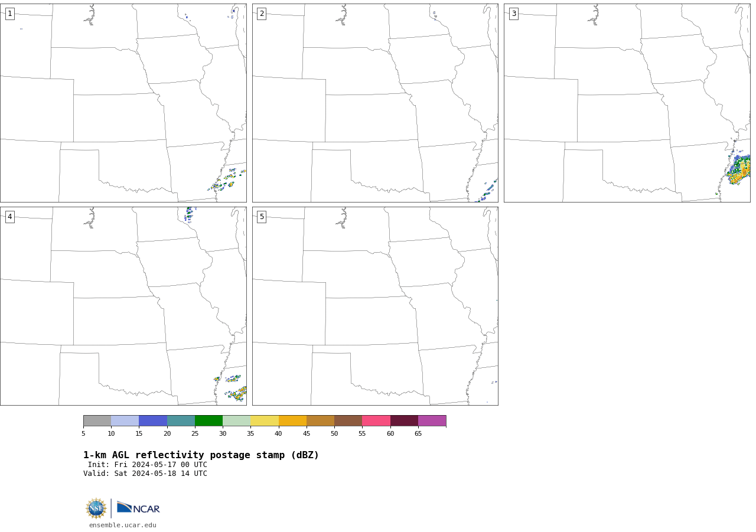Screen dimensions: 756x532
Task: Click the tan 45-50 dBZ swatch
Action: (x=320, y=421)
